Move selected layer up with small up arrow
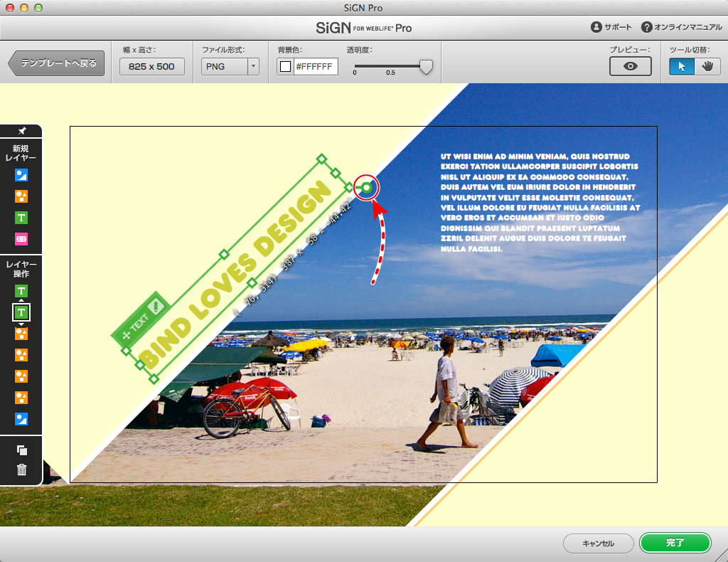Viewport: 728px width, 562px height. (21, 301)
